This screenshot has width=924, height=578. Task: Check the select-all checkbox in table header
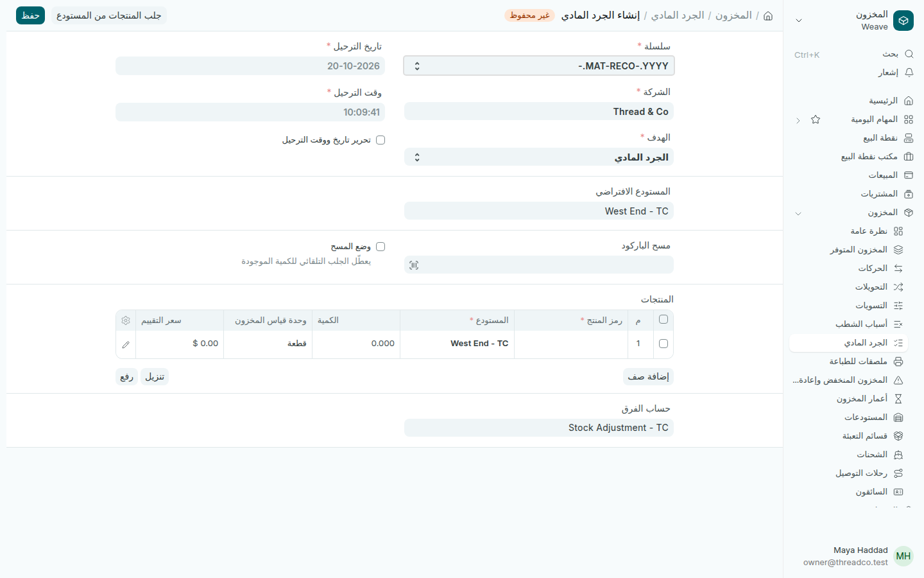tap(663, 319)
